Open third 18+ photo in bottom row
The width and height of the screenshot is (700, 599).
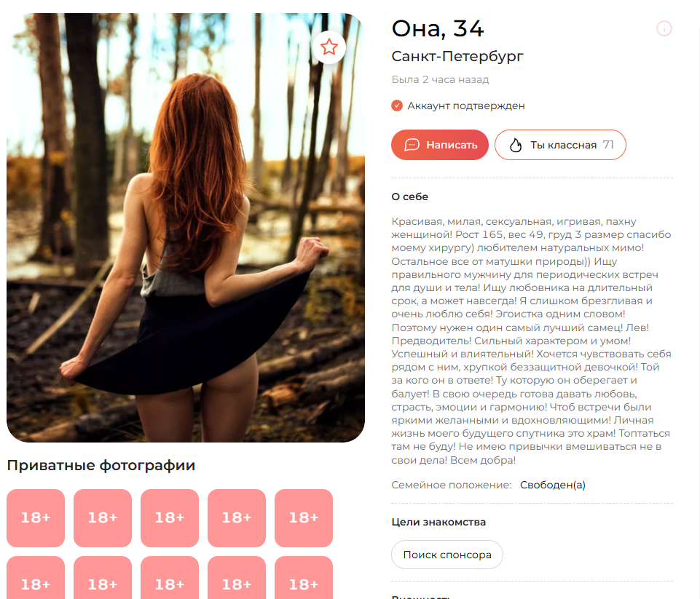(x=170, y=578)
